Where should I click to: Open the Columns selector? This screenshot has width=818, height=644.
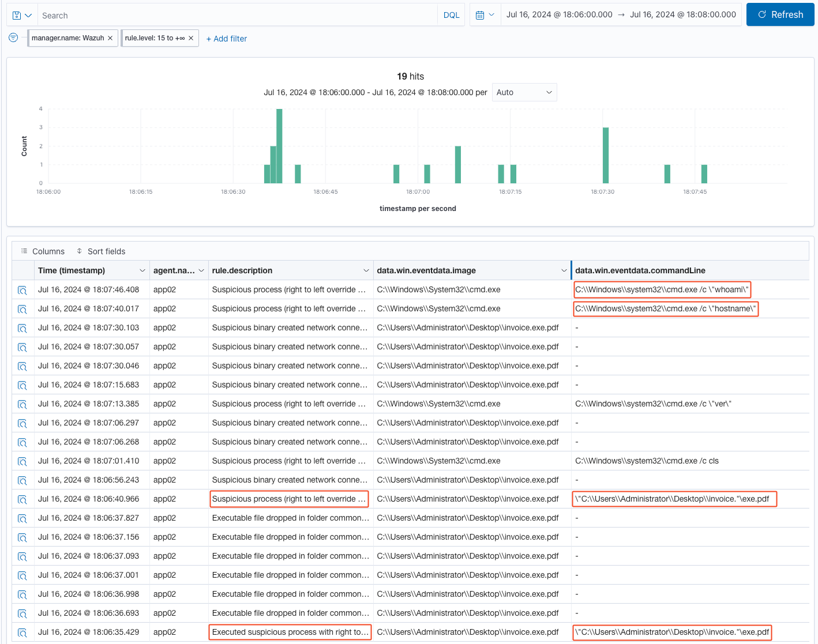coord(43,251)
